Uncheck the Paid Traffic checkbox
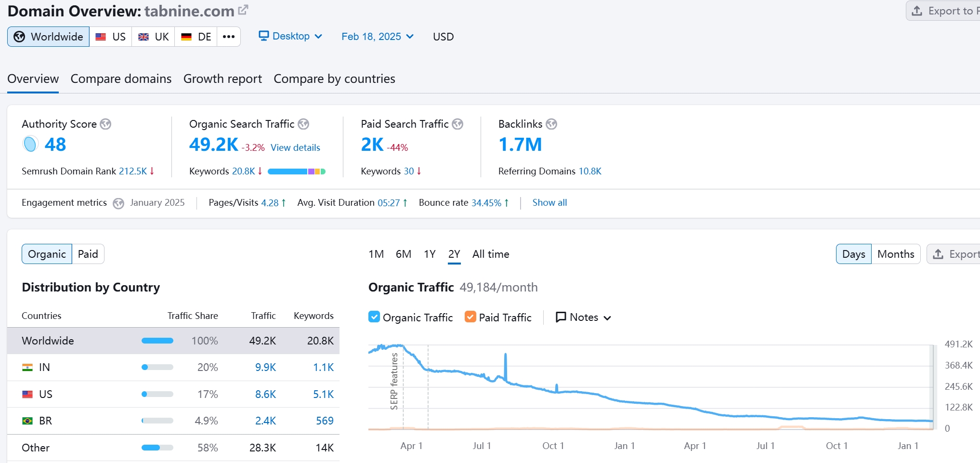The width and height of the screenshot is (980, 463). point(470,317)
